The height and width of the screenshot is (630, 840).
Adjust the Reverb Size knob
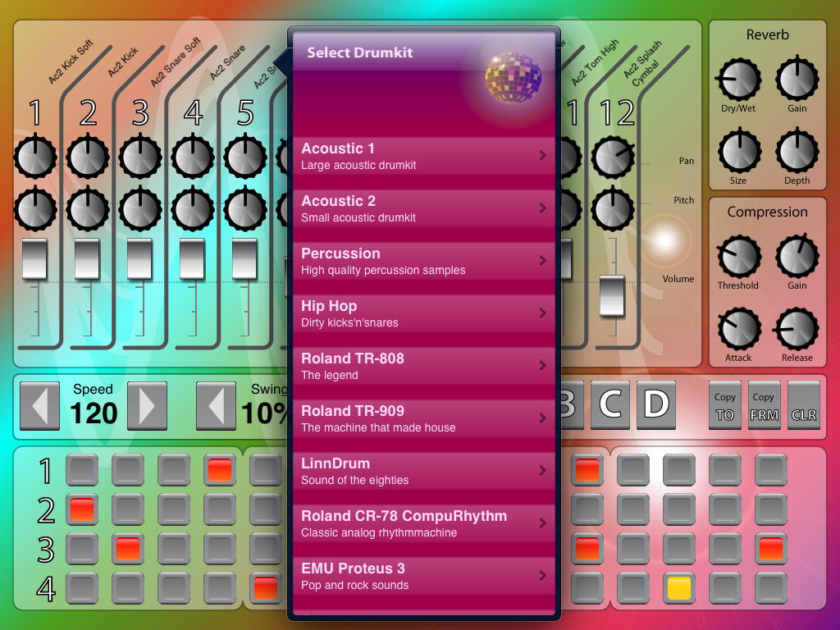tap(739, 151)
